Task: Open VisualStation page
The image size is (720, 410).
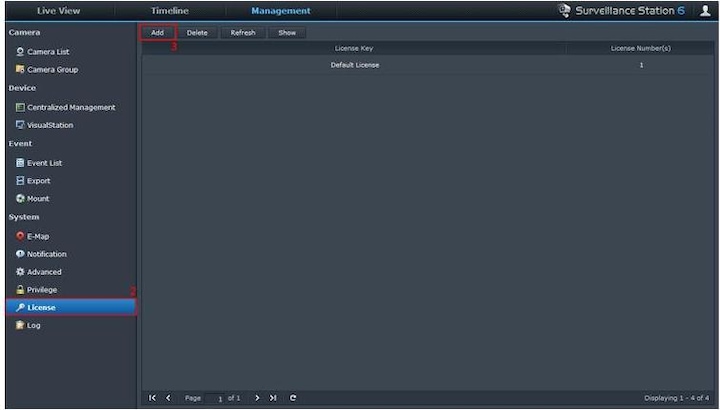Action: pyautogui.click(x=50, y=125)
